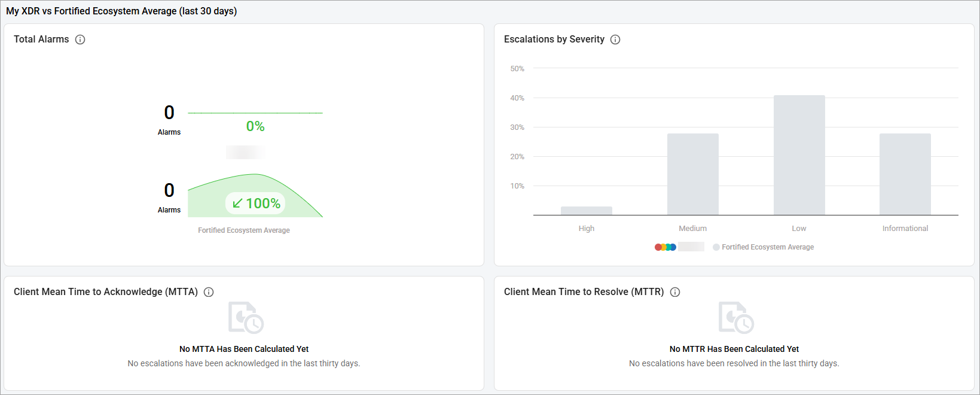
Task: Click the "No MTTA Has Been Calculated Yet" message
Action: click(x=244, y=349)
